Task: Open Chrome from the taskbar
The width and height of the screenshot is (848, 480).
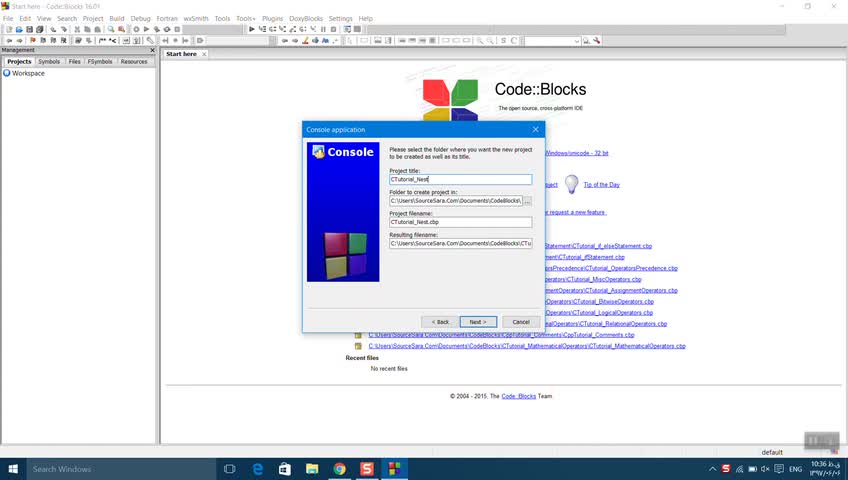Action: click(x=340, y=469)
